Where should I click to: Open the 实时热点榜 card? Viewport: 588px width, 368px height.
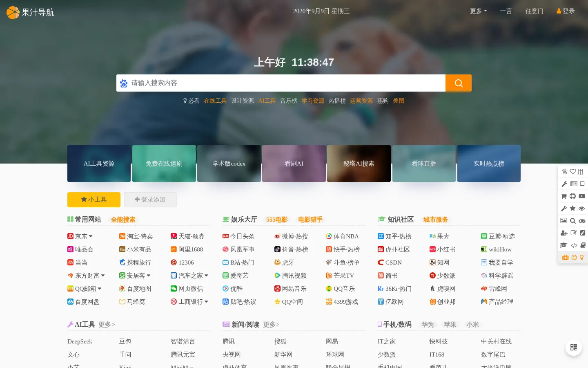489,164
